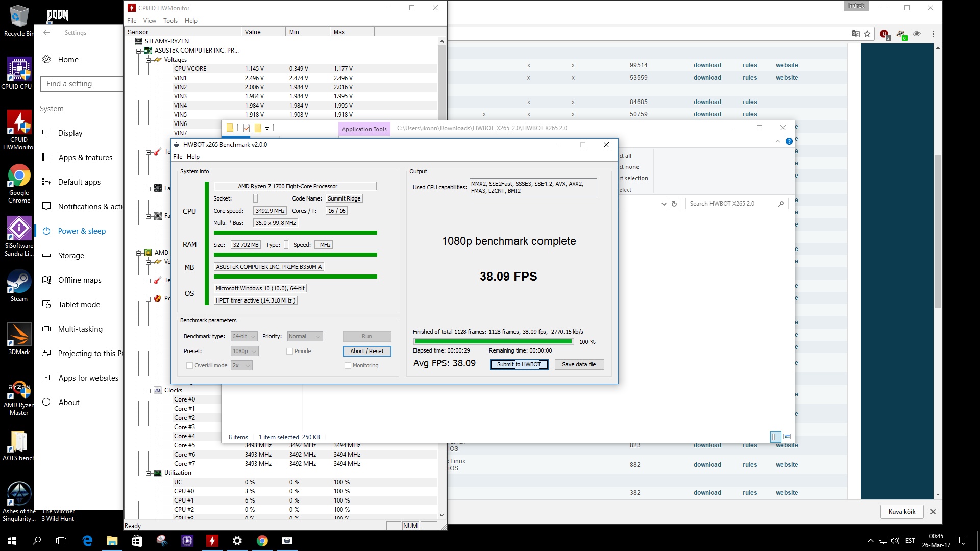Collapse STEAMY-RYZEN tree node
This screenshot has width=980, height=551.
click(x=129, y=41)
